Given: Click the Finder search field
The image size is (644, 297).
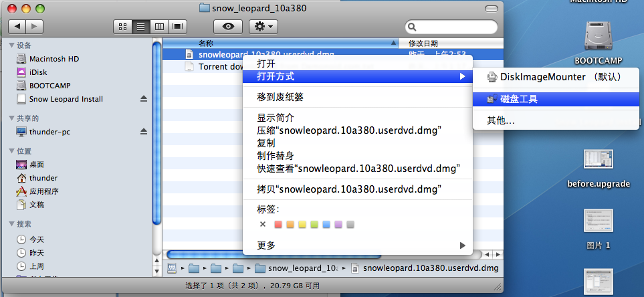Looking at the screenshot, I should click(x=451, y=27).
